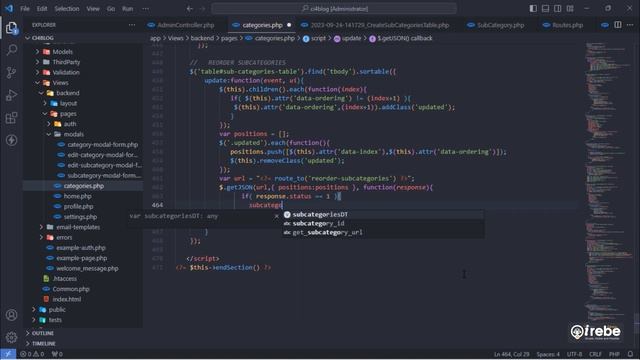Toggle primary side bar layout icon

coord(533,9)
